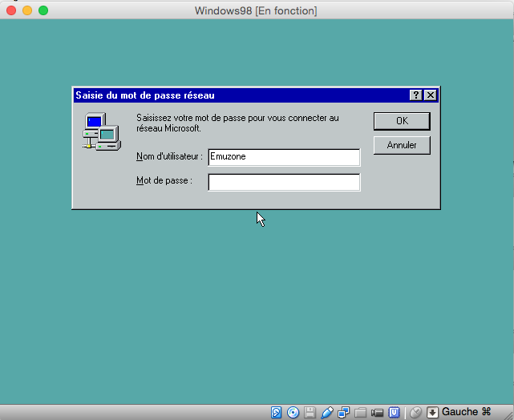514x420 pixels.
Task: Open the hard disk activity indicator in status bar
Action: click(x=277, y=413)
